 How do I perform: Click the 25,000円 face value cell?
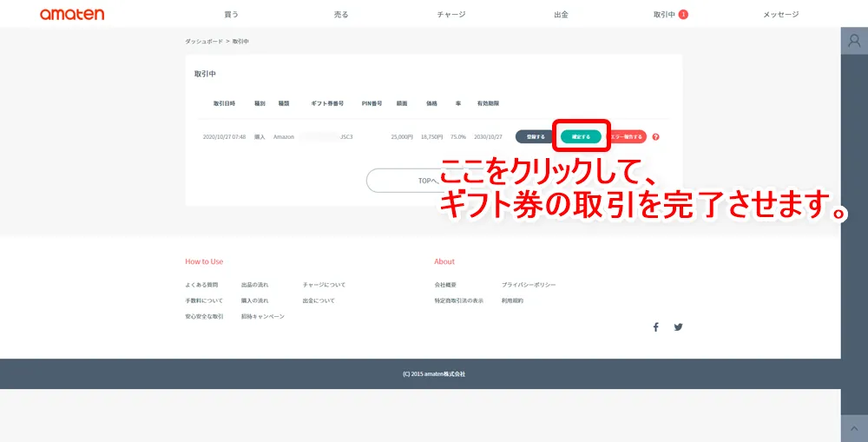(x=402, y=137)
